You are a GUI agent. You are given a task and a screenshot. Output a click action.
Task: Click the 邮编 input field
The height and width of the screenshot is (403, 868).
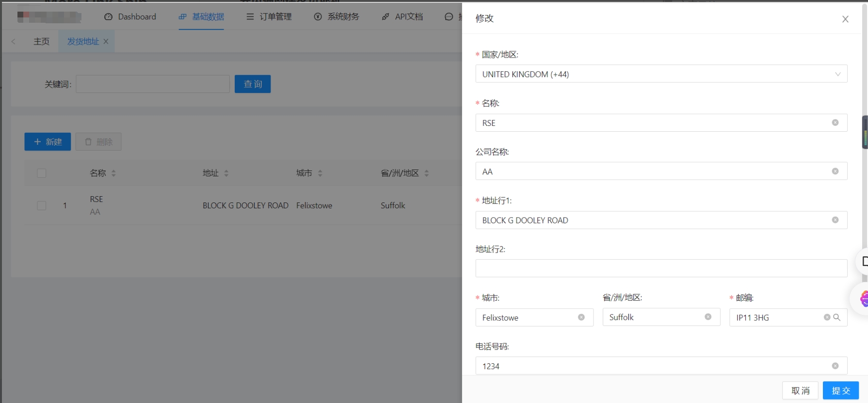click(x=788, y=317)
